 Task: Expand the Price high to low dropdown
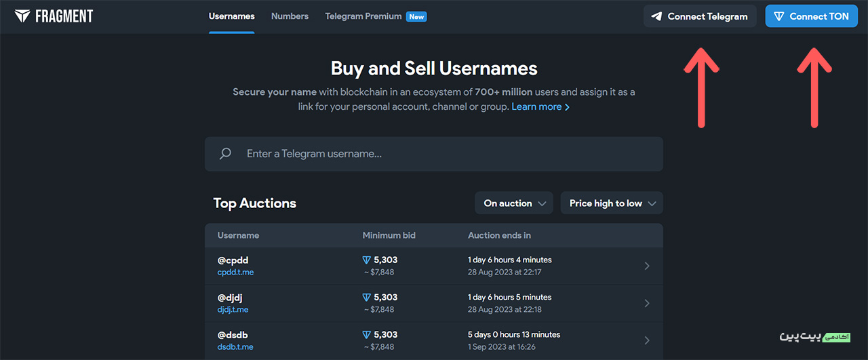612,203
